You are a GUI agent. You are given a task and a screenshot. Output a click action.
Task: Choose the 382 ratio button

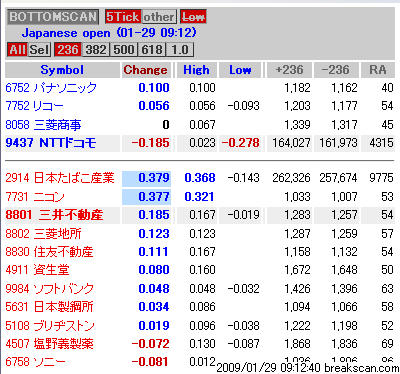[96, 50]
